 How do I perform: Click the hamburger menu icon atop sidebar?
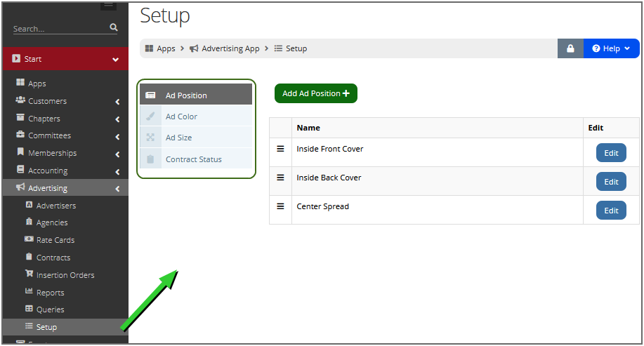pyautogui.click(x=108, y=6)
